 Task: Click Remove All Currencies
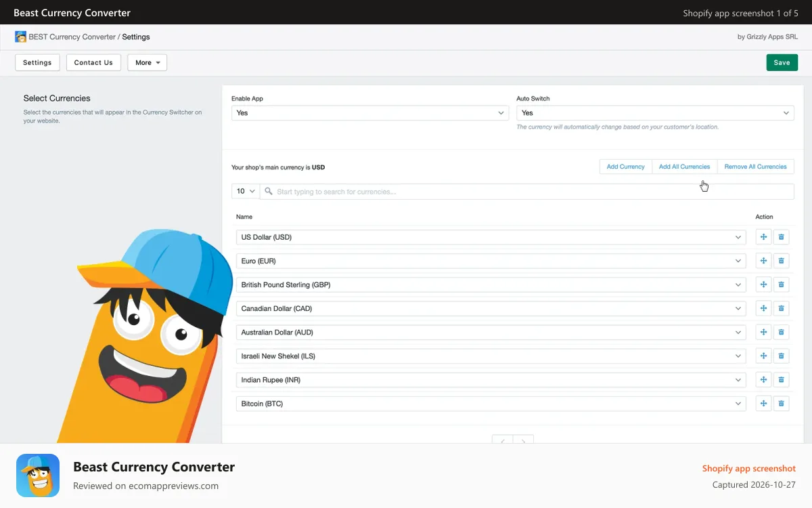pos(755,167)
